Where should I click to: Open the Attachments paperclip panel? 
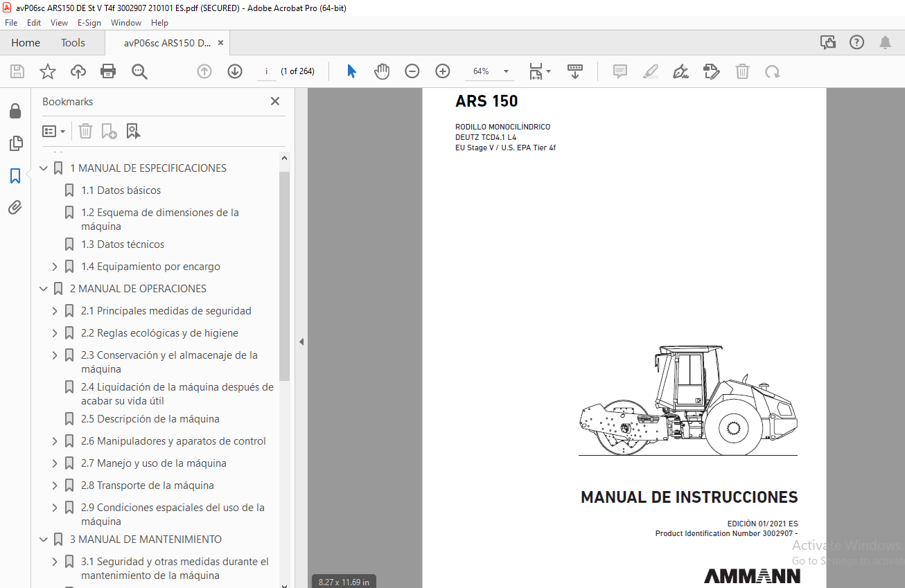[15, 208]
